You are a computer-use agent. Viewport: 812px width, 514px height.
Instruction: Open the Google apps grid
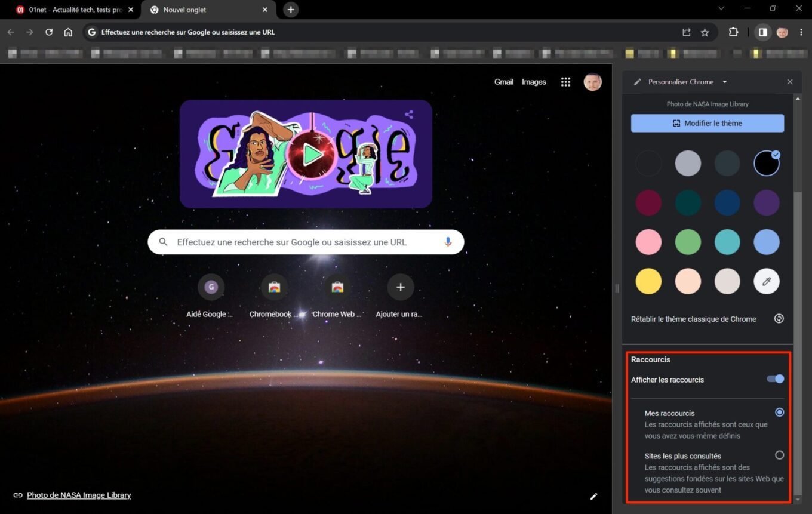tap(565, 82)
